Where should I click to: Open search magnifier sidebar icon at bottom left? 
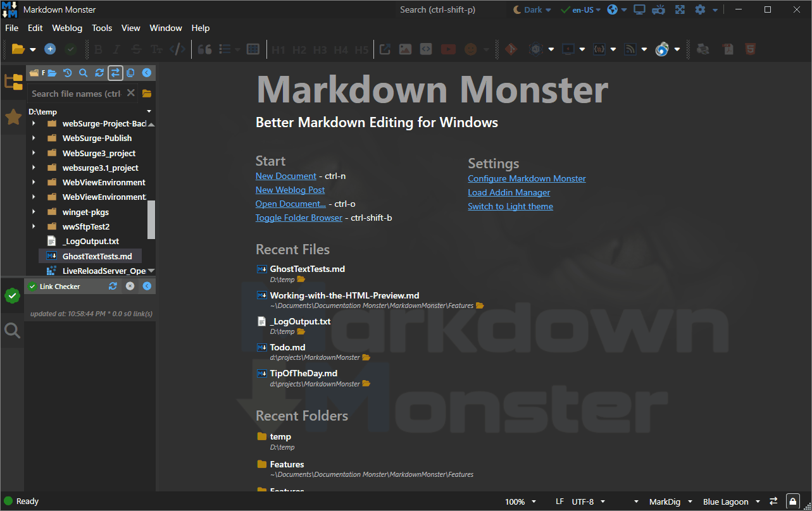click(12, 330)
